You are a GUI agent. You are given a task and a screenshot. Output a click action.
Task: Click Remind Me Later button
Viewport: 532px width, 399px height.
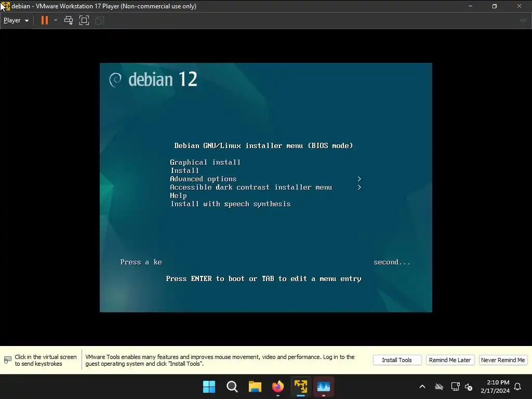click(450, 360)
